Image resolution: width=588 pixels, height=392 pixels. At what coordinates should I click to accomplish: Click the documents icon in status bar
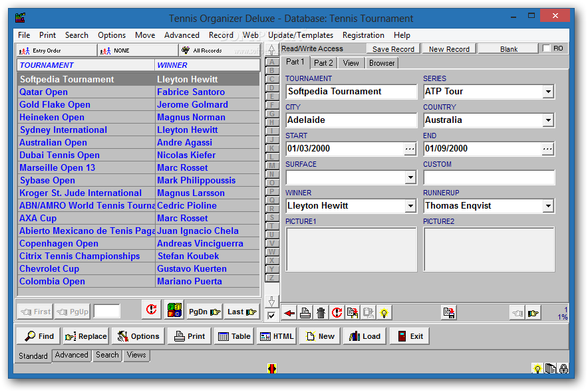pyautogui.click(x=551, y=369)
